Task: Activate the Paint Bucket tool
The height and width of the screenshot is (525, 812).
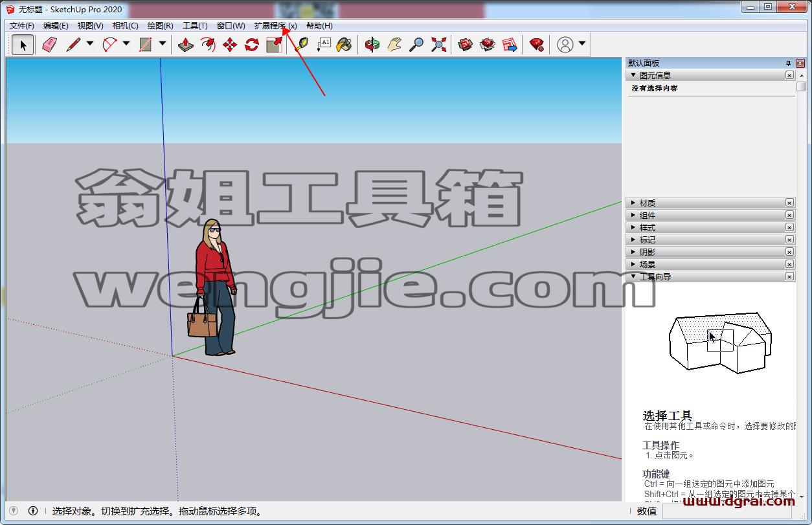Action: [x=344, y=45]
